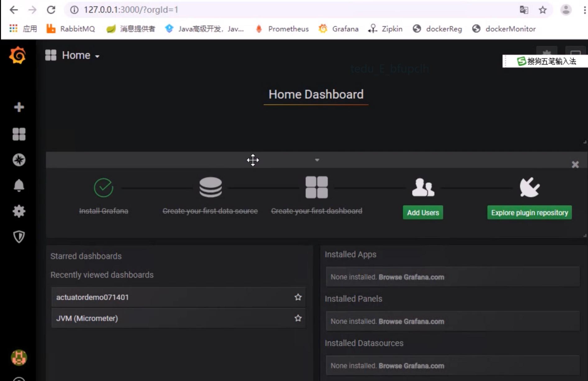Star the JVM (Micrometer) dashboard
The image size is (588, 381).
pos(298,318)
